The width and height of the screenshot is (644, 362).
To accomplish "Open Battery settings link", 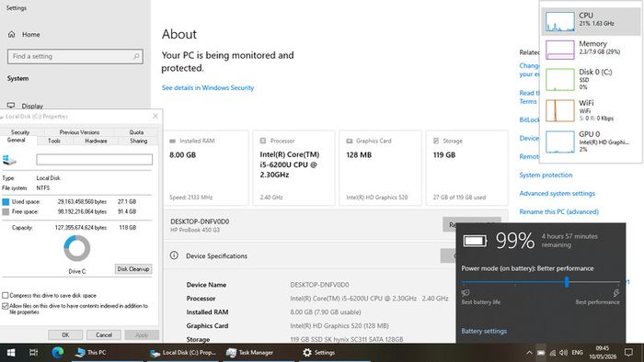I will click(484, 331).
